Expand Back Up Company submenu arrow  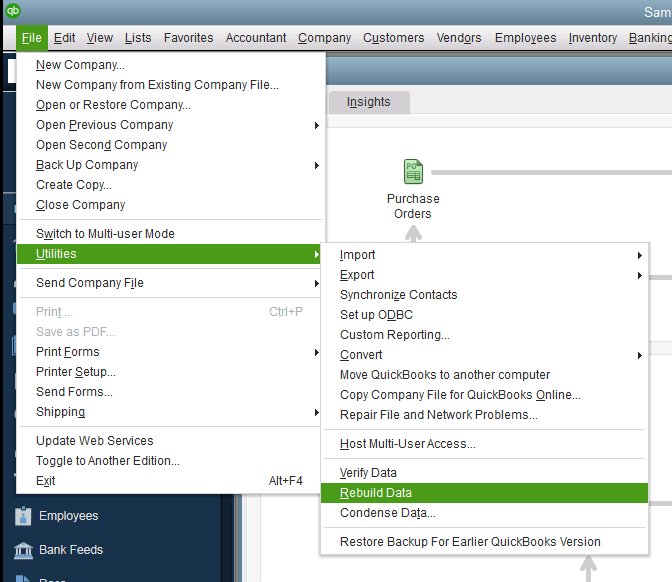[317, 165]
